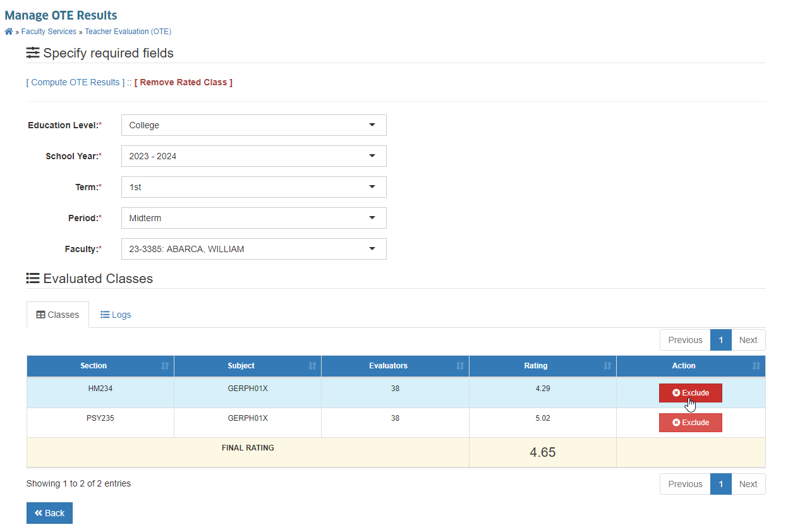
Task: Sort by the Rating column sort icon
Action: pyautogui.click(x=607, y=366)
